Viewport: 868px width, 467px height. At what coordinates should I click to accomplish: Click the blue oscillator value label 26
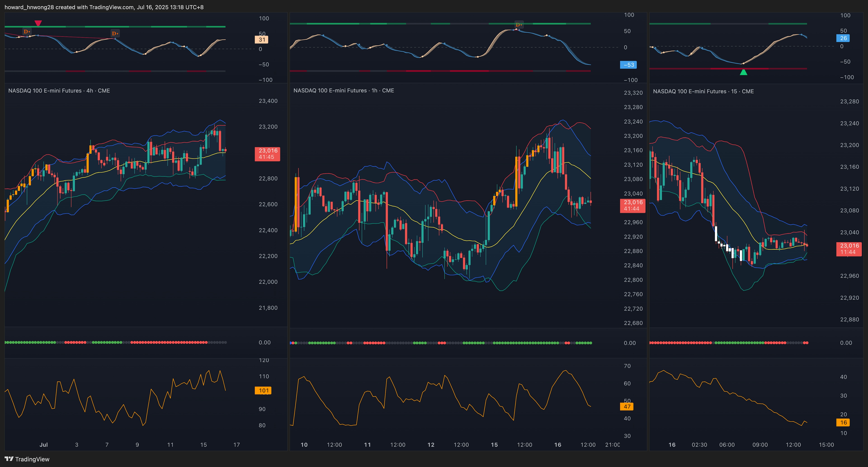(843, 38)
